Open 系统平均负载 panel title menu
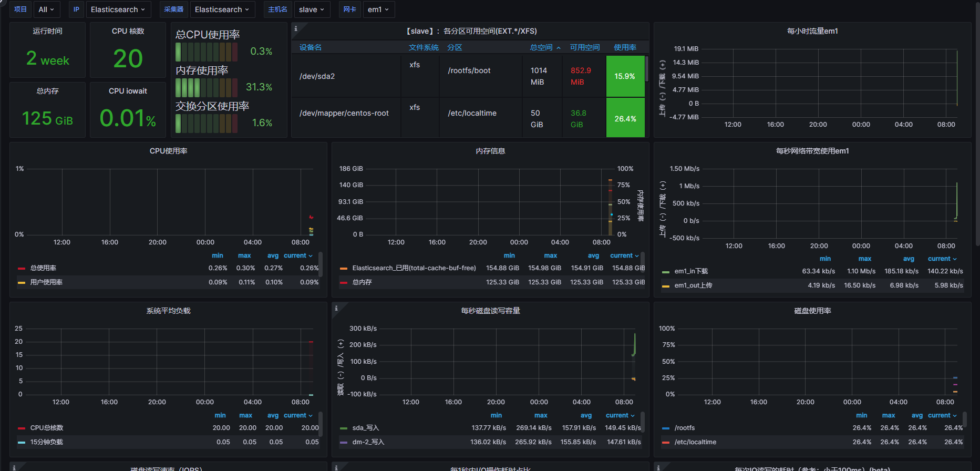Image resolution: width=980 pixels, height=471 pixels. point(168,311)
